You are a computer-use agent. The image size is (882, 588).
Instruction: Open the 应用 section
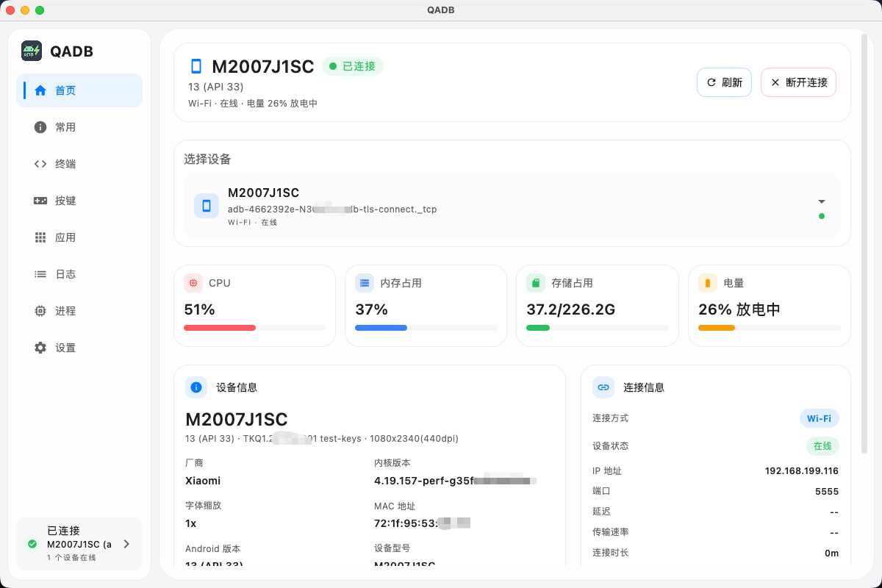coord(79,237)
